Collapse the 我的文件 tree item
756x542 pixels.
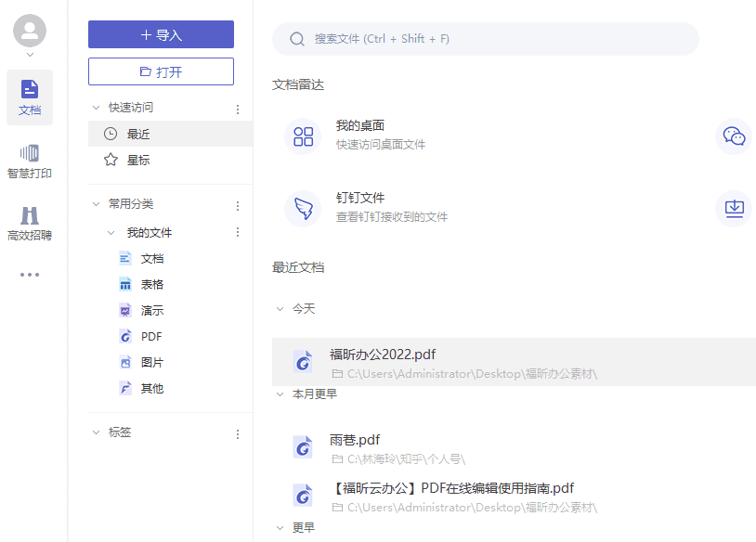111,232
